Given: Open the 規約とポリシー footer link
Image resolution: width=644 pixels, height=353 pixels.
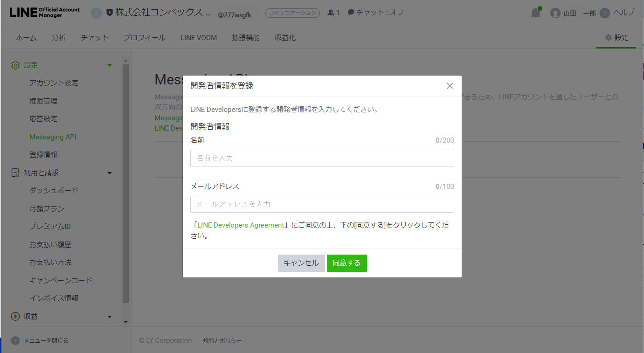Looking at the screenshot, I should point(222,341).
